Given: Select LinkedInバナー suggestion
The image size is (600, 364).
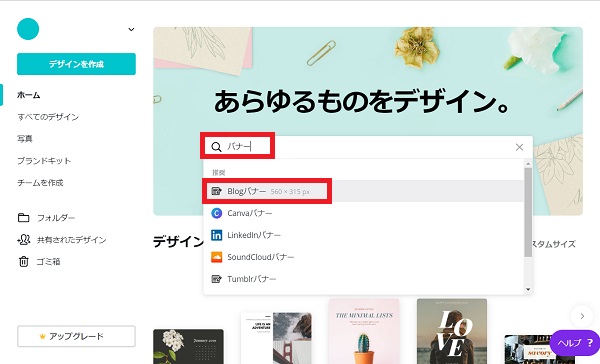Looking at the screenshot, I should [363, 235].
